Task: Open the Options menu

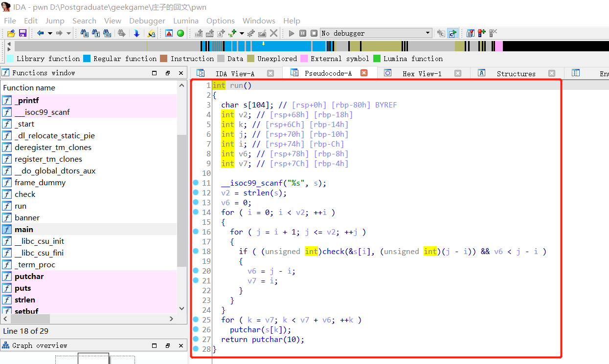Action: pyautogui.click(x=221, y=21)
